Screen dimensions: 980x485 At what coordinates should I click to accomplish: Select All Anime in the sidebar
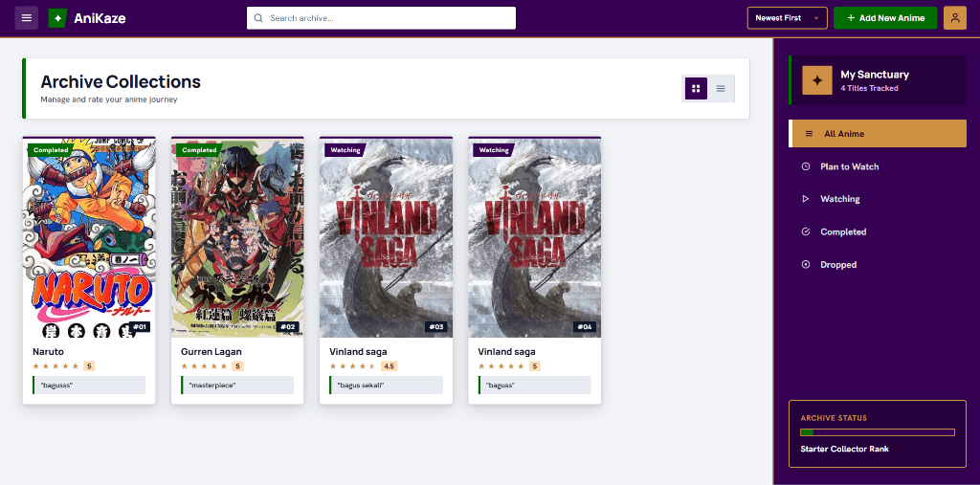[x=878, y=134]
